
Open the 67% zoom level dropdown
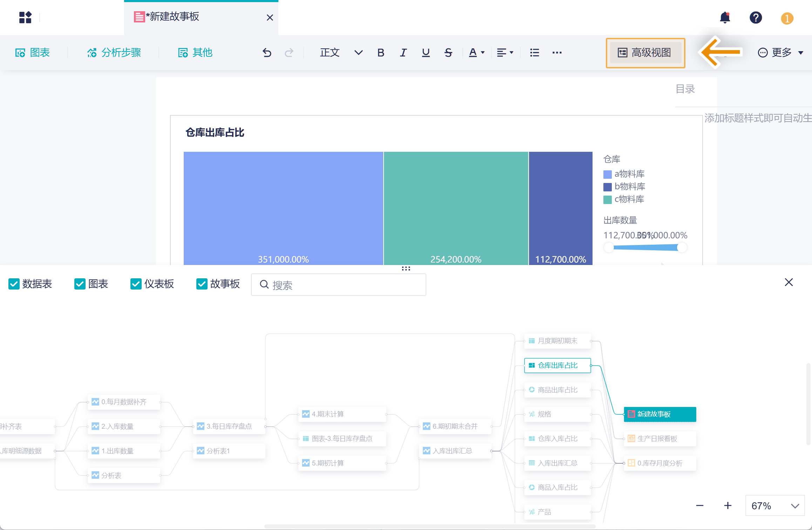[775, 505]
